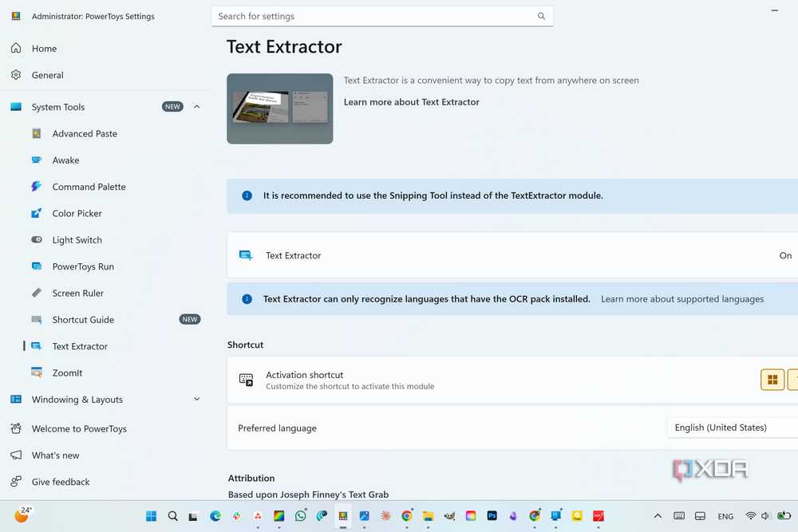The image size is (798, 532).
Task: Click the PowerToys Run icon
Action: point(37,266)
